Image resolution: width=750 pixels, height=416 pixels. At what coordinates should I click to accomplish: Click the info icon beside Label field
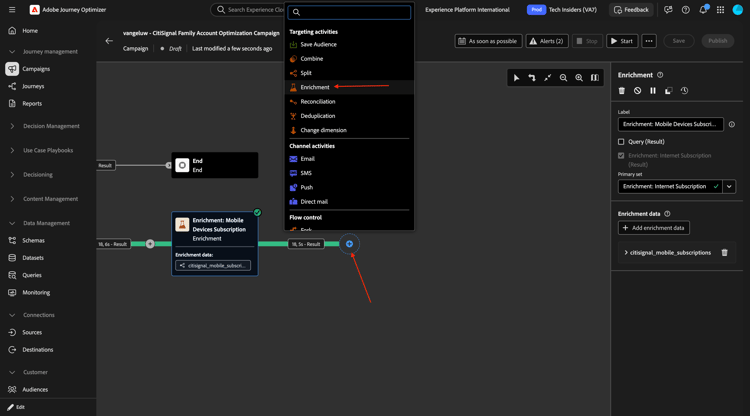[x=732, y=124]
